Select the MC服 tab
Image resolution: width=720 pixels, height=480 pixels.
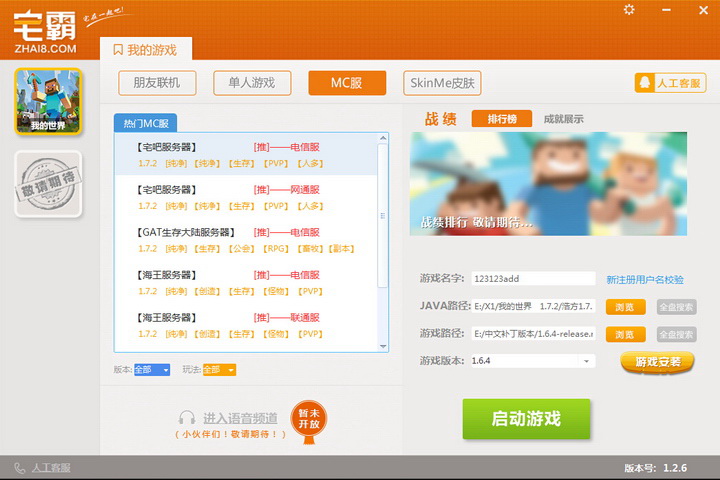click(x=347, y=83)
